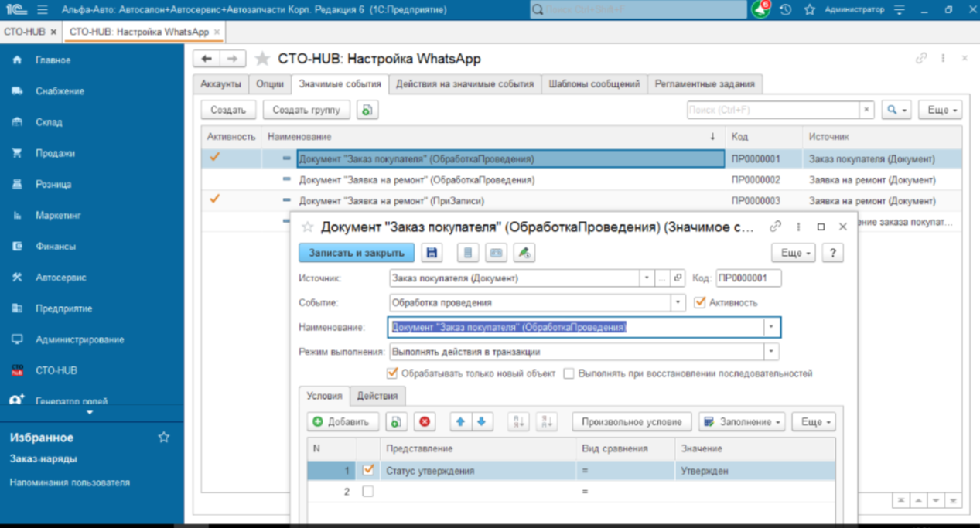Open Еще menu in conditions toolbar

(x=814, y=421)
